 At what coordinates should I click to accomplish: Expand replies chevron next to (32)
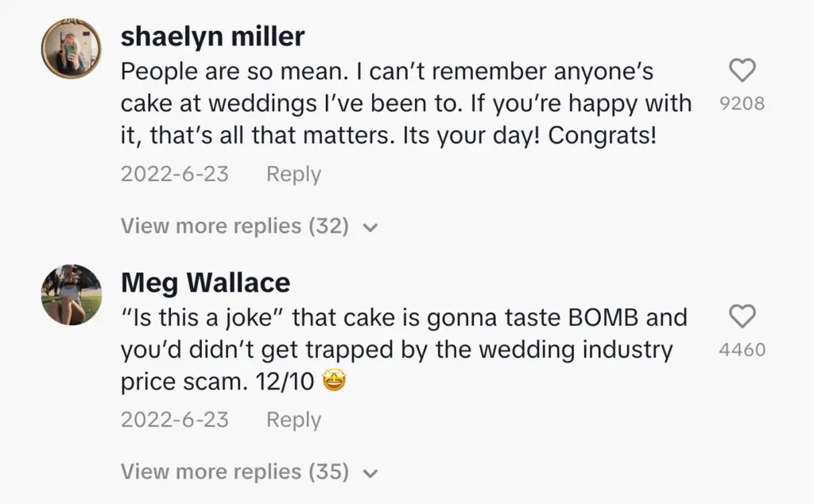click(x=370, y=227)
